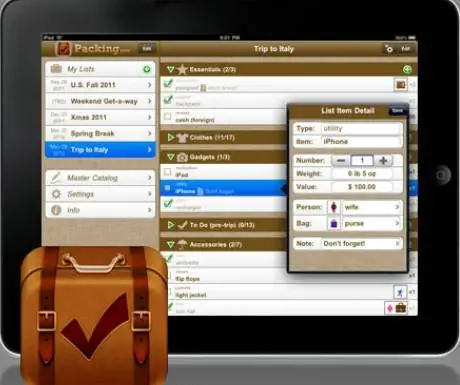This screenshot has height=385, width=460.
Task: Save the List Item Detail
Action: 397,111
